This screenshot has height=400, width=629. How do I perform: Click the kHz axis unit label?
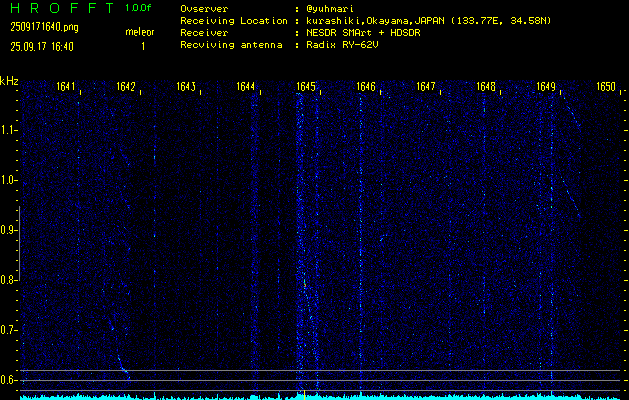9,81
